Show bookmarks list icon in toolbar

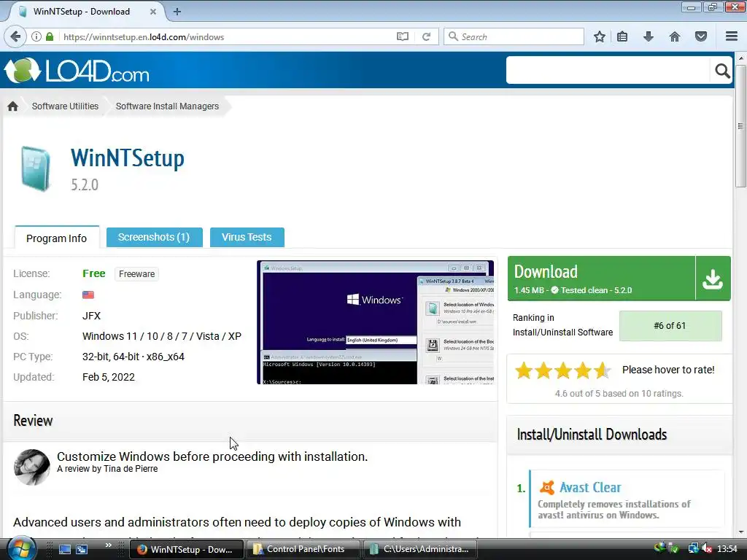pyautogui.click(x=622, y=36)
